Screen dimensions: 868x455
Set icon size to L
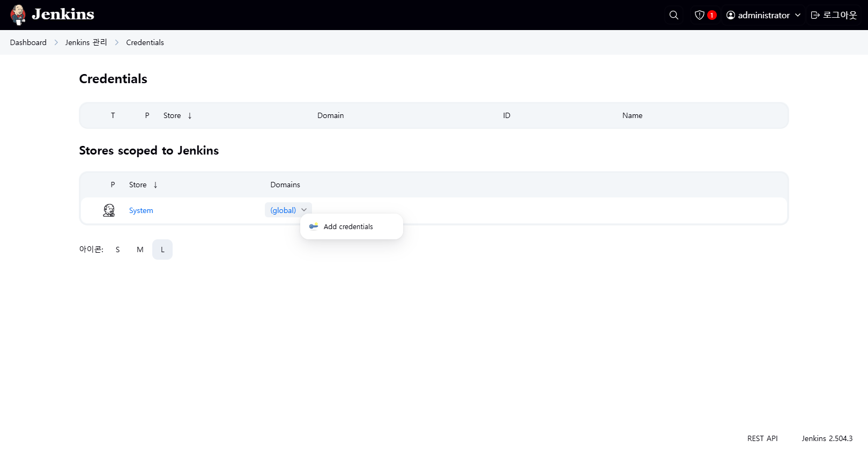click(162, 249)
